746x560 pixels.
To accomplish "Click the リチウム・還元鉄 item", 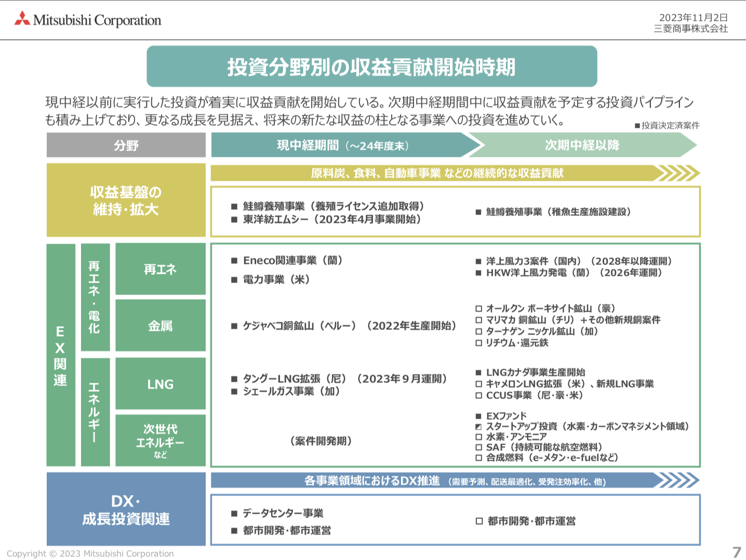I will tap(517, 343).
